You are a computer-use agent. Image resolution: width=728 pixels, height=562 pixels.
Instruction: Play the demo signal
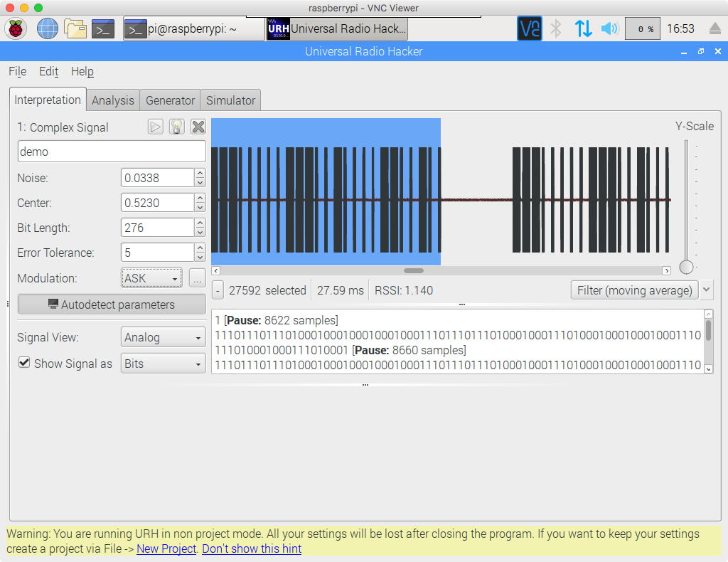pyautogui.click(x=156, y=127)
